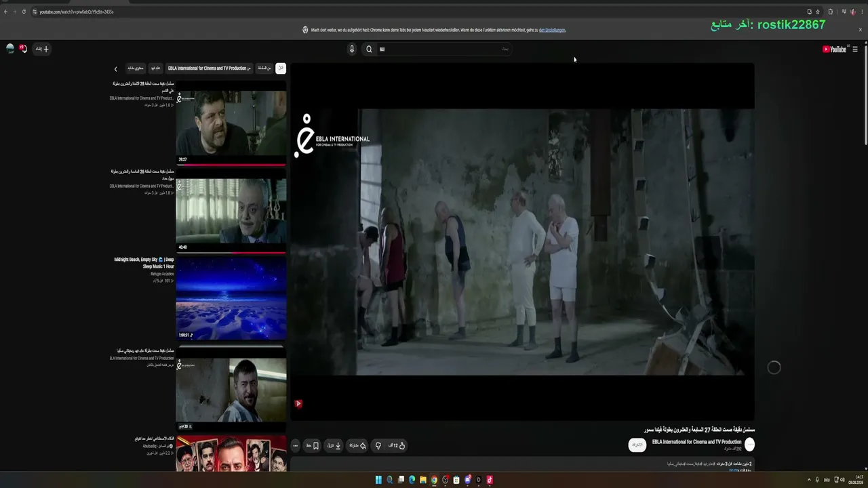Download the video

pos(334,445)
